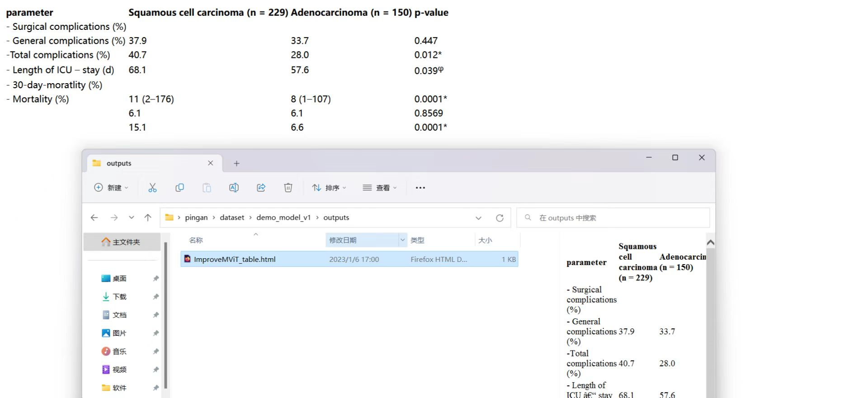The image size is (868, 398).
Task: Click the search box 在 outputs 中搜索
Action: pyautogui.click(x=613, y=218)
